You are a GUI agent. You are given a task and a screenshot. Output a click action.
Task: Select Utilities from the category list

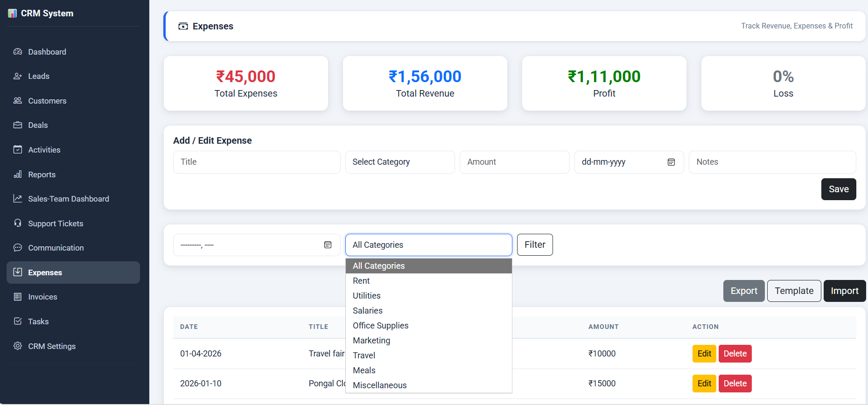tap(428, 296)
